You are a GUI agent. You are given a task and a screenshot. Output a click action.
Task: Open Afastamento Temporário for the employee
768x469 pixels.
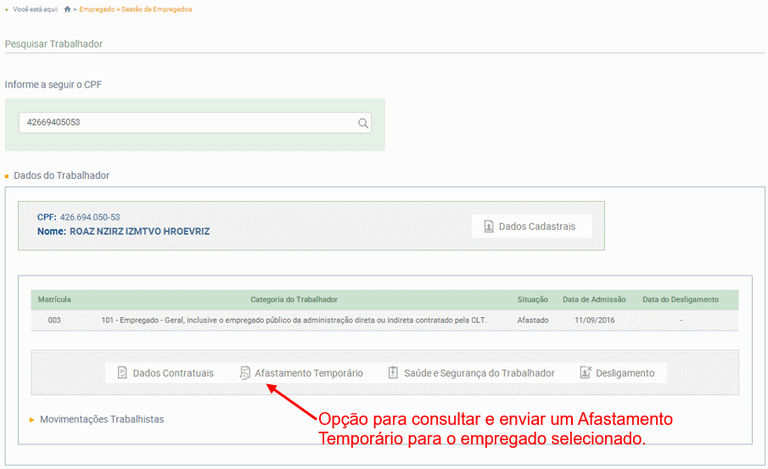tap(301, 373)
